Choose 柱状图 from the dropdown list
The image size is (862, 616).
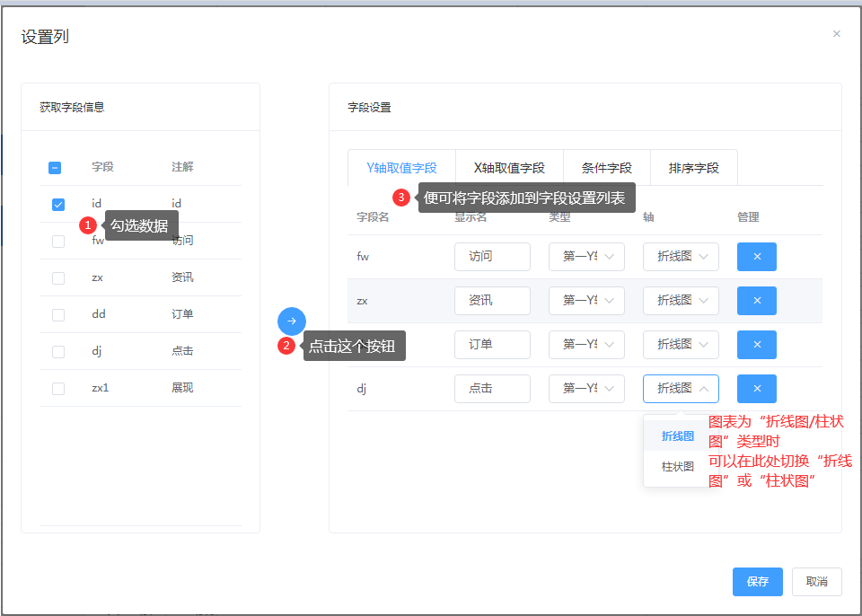pyautogui.click(x=678, y=467)
